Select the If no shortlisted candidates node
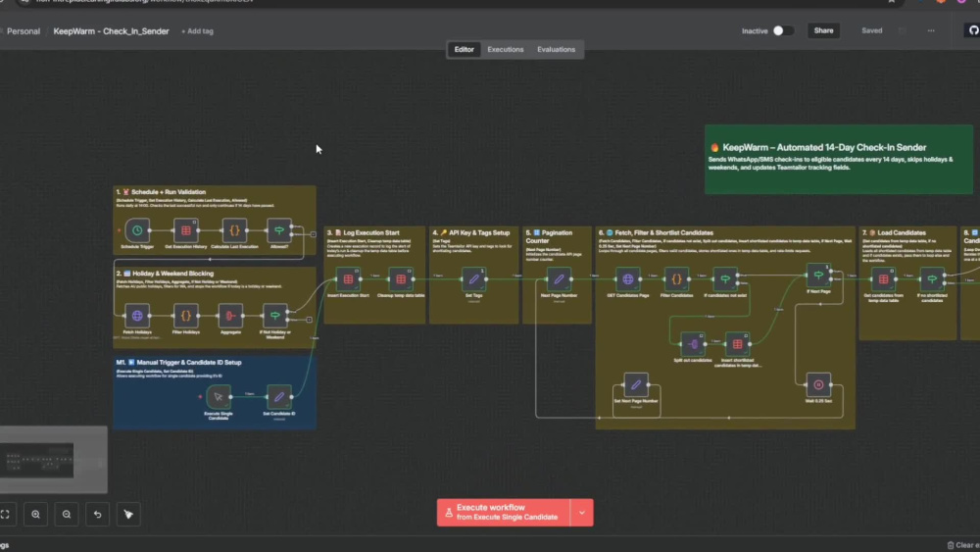This screenshot has height=552, width=980. (x=932, y=279)
